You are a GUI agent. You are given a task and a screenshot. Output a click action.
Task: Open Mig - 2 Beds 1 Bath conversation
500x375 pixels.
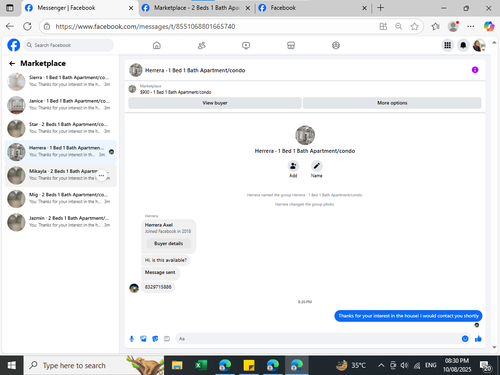tap(60, 199)
